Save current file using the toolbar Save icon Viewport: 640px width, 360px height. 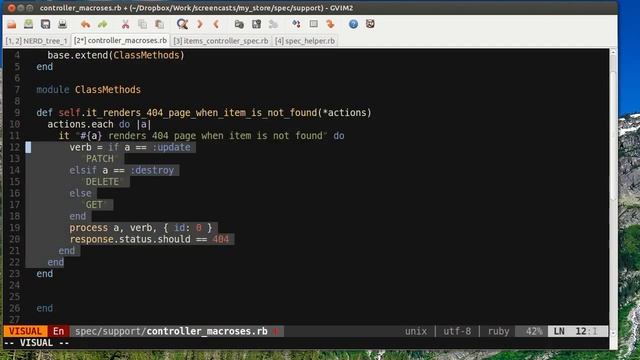[29, 24]
